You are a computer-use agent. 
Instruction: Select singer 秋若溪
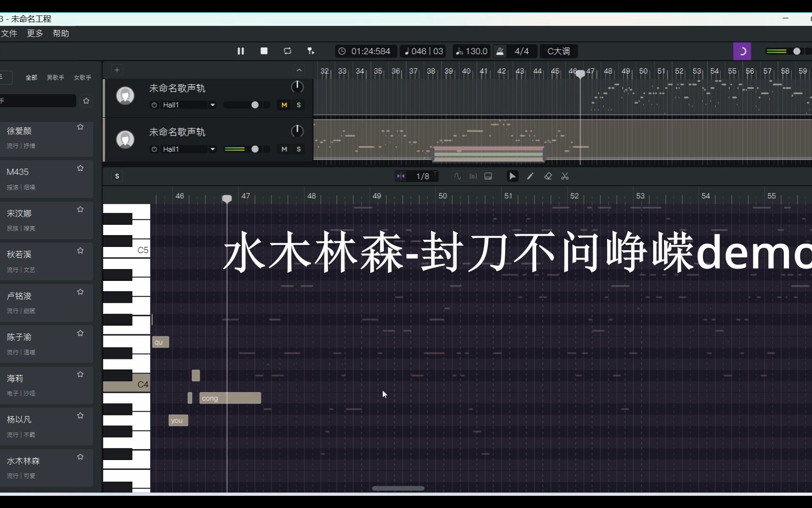tap(46, 262)
